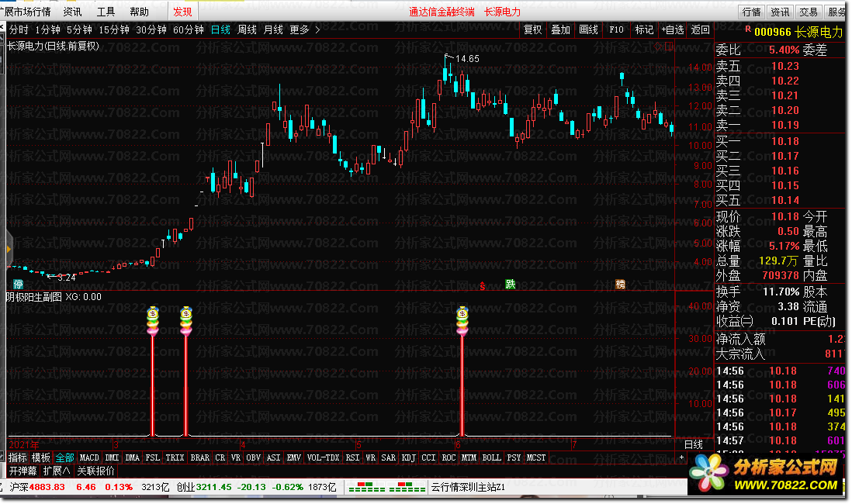
Task: Select the 指标 tab
Action: tap(17, 457)
